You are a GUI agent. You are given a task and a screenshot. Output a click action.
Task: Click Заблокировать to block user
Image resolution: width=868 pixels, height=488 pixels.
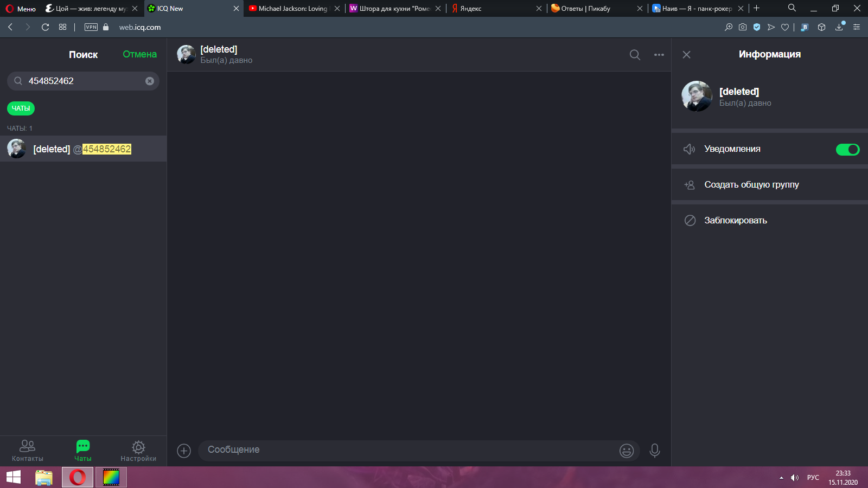769,221
